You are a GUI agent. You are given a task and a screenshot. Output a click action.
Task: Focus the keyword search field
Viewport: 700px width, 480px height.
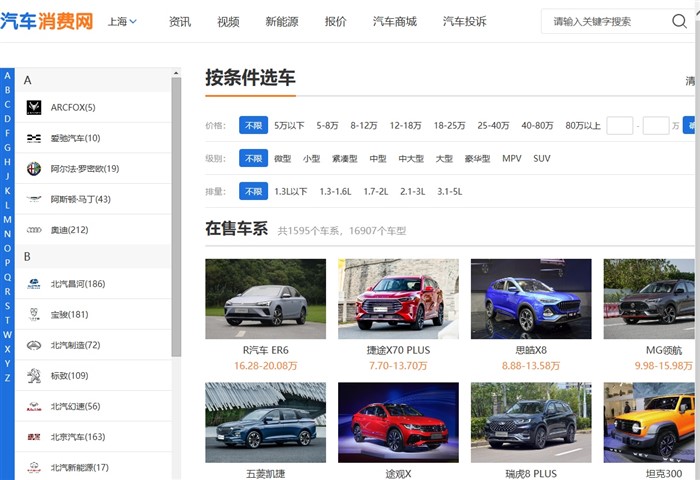606,21
